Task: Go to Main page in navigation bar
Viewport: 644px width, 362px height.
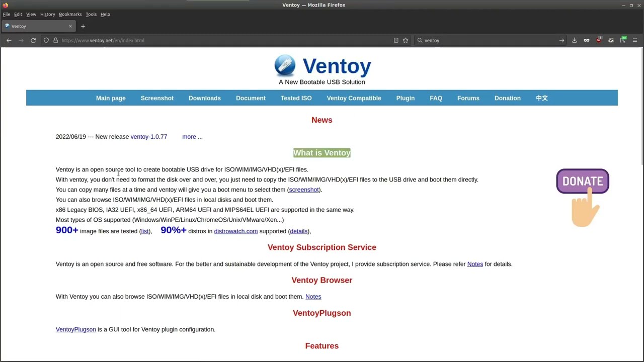Action: [x=111, y=98]
